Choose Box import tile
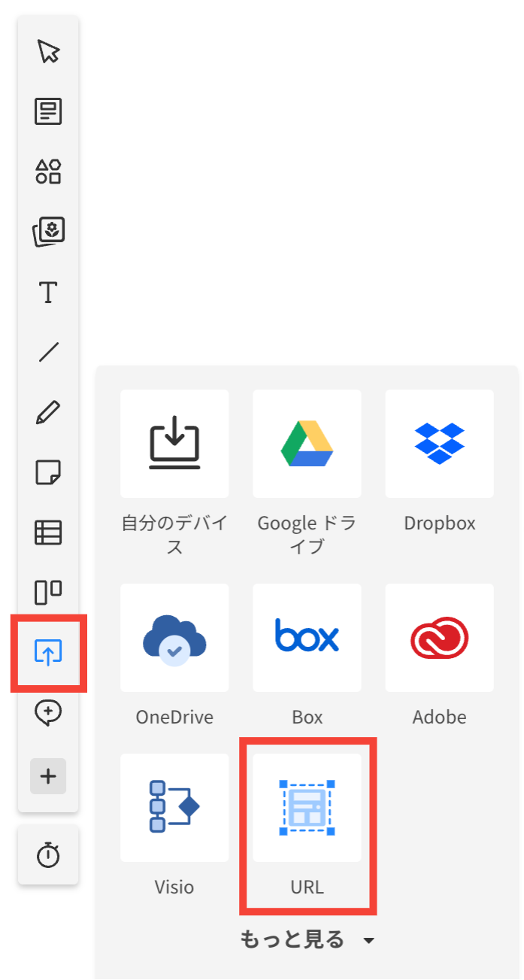Screen dimensions: 524x980 click(x=307, y=638)
